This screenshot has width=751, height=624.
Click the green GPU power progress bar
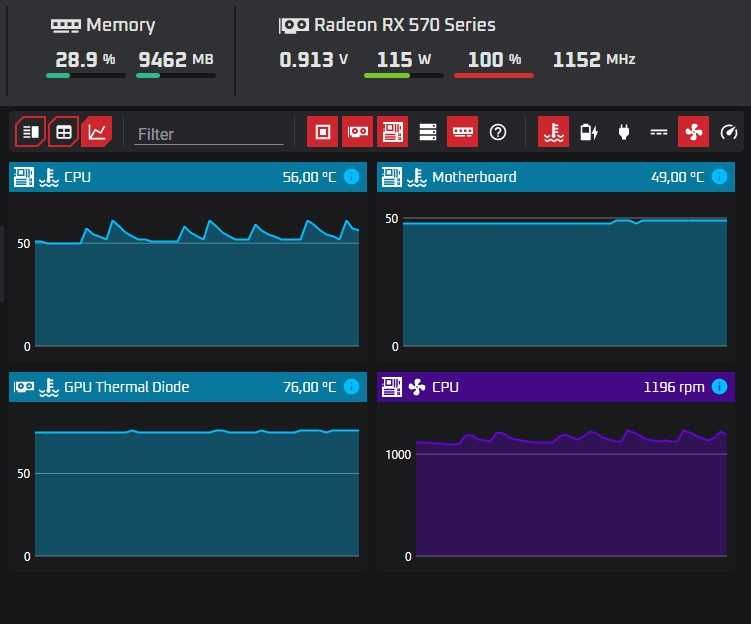403,76
